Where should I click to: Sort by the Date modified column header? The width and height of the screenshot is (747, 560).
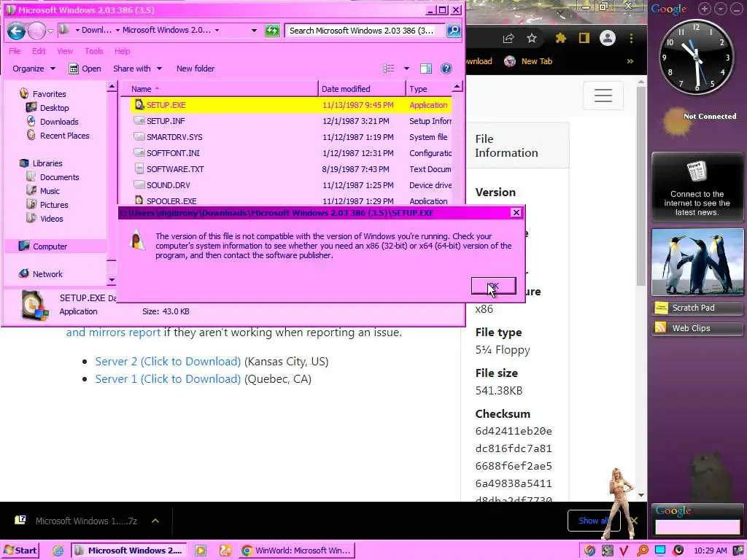pos(362,89)
